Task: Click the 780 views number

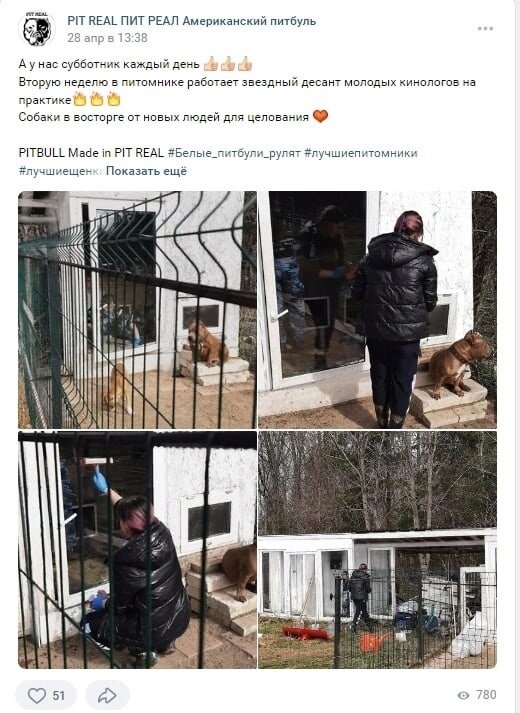Action: pyautogui.click(x=486, y=695)
